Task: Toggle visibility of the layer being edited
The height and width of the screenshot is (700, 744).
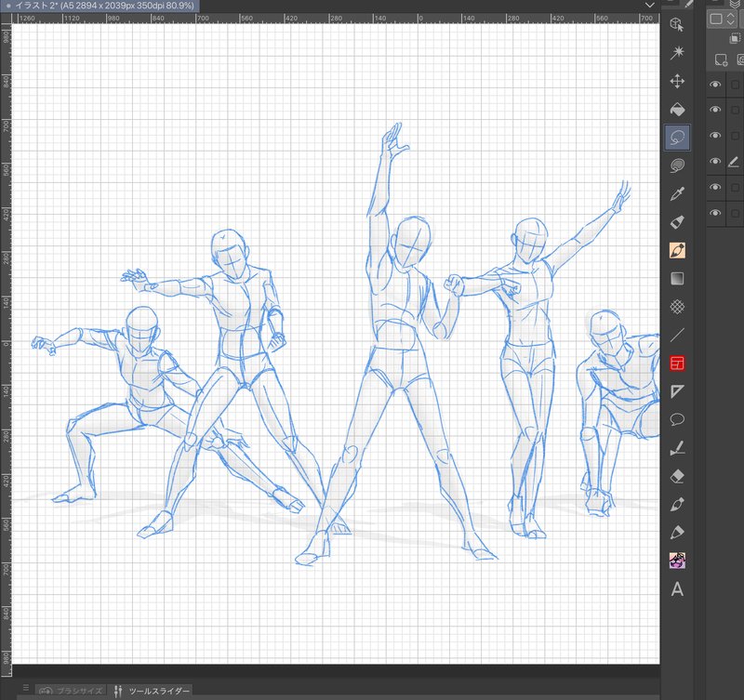Action: [715, 161]
